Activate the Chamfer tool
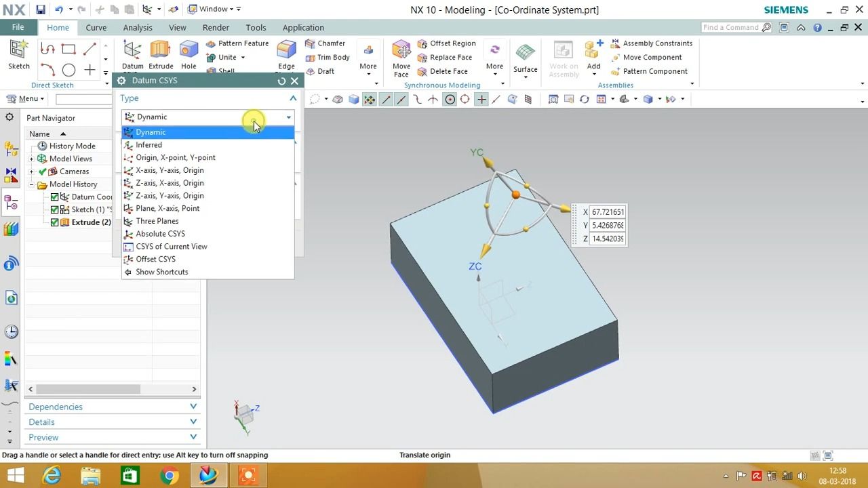This screenshot has width=868, height=488. pyautogui.click(x=330, y=43)
